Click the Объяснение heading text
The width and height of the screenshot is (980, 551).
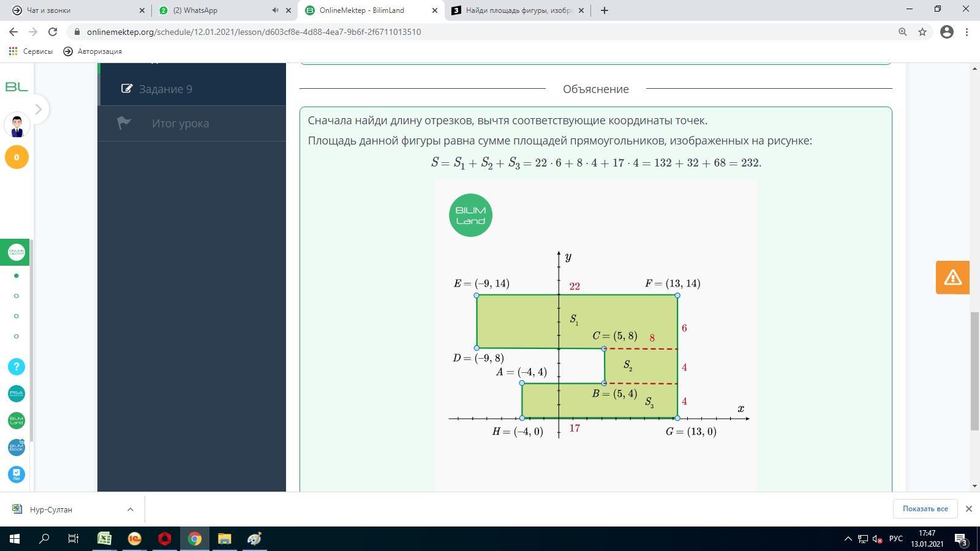tap(596, 89)
